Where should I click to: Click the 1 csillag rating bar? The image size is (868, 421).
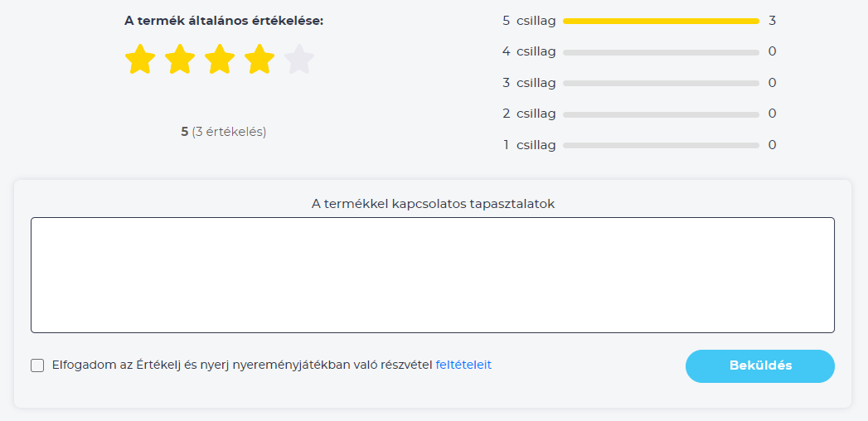point(661,146)
